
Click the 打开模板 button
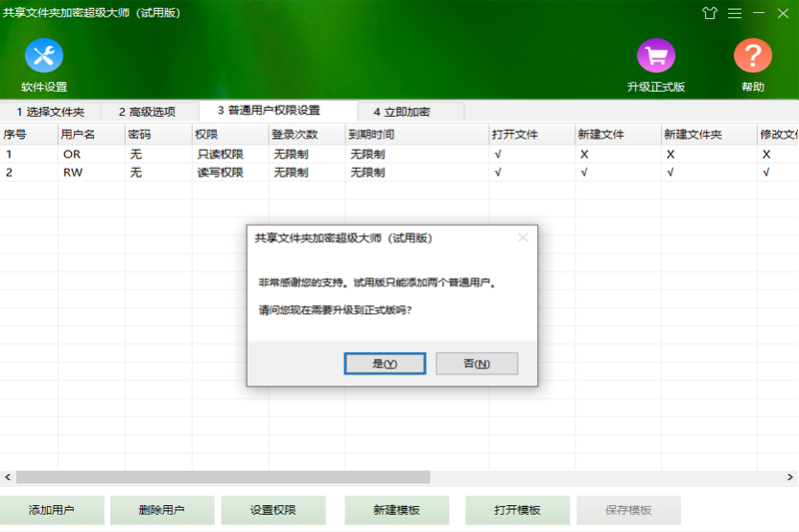(x=517, y=510)
